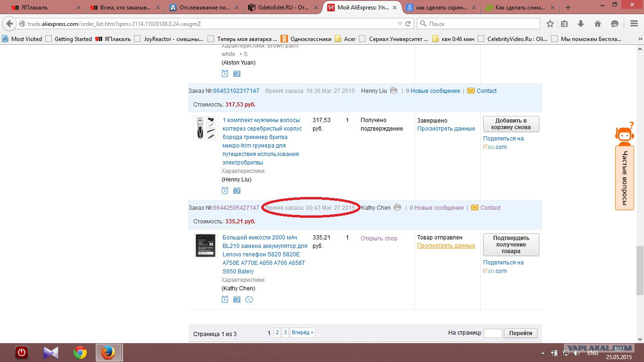The height and width of the screenshot is (362, 644).
Task: Open chat via icon beside Kathy Chen
Action: coord(398,208)
